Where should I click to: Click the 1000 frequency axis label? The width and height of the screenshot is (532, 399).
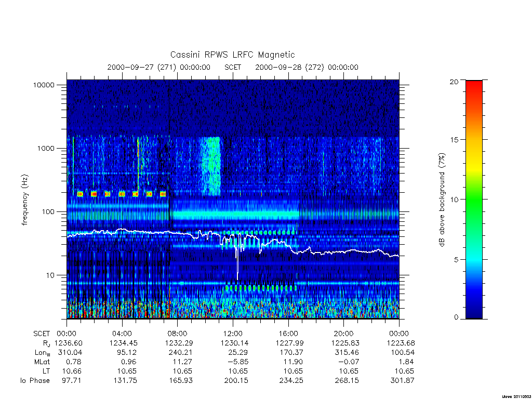pyautogui.click(x=46, y=149)
